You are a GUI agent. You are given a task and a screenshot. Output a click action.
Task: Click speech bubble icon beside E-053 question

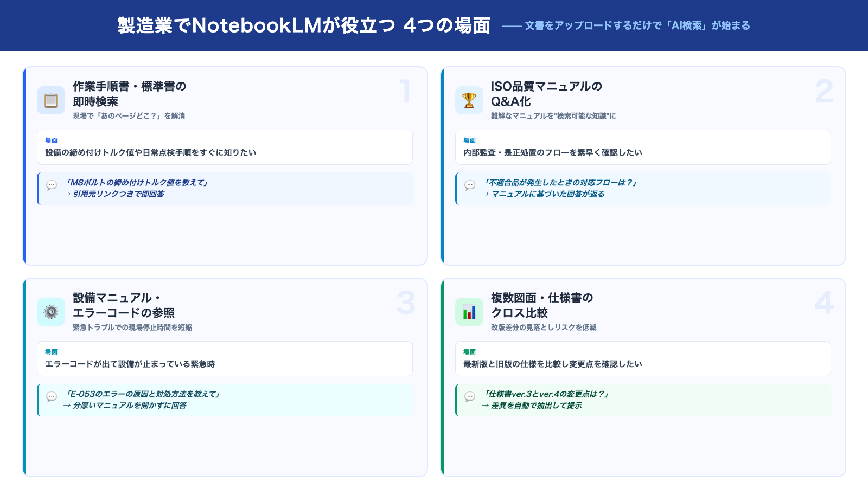point(52,397)
